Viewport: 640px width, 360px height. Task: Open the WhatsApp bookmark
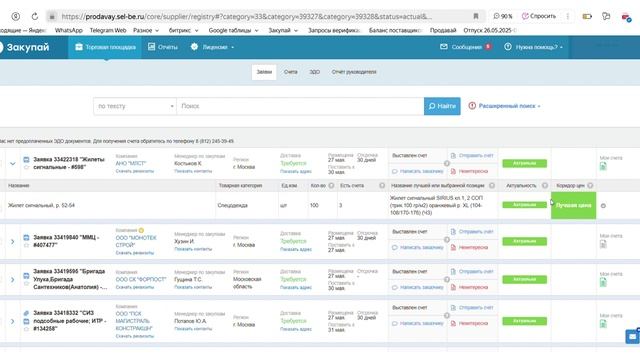pyautogui.click(x=69, y=30)
